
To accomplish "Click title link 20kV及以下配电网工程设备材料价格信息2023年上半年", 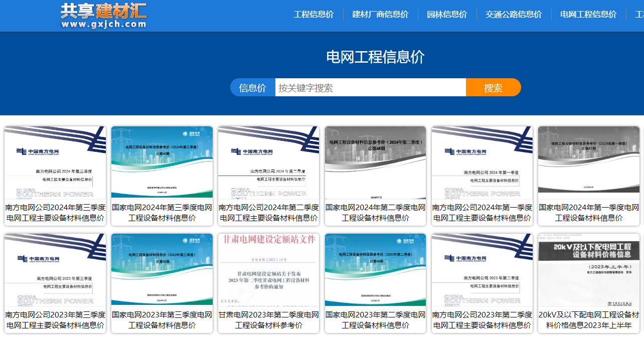I will (589, 320).
